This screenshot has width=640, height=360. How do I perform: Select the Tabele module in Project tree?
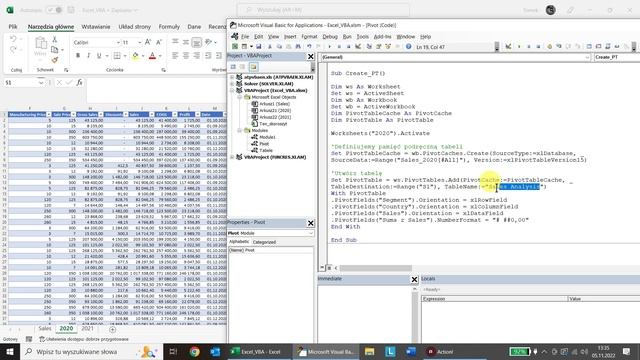tap(266, 150)
